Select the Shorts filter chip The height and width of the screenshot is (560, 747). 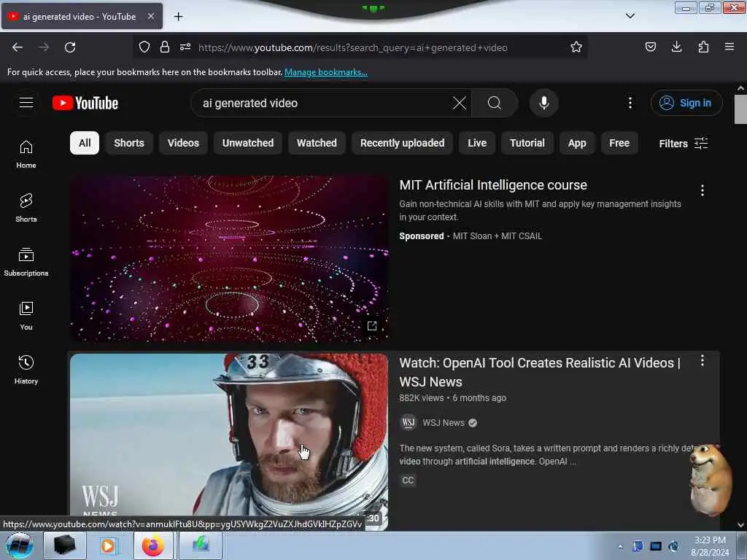coord(129,143)
